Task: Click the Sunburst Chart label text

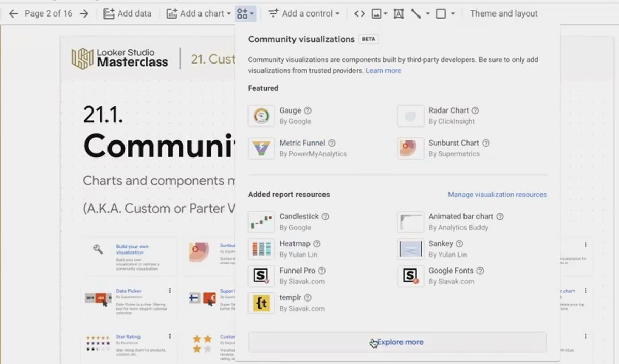Action: (x=454, y=143)
